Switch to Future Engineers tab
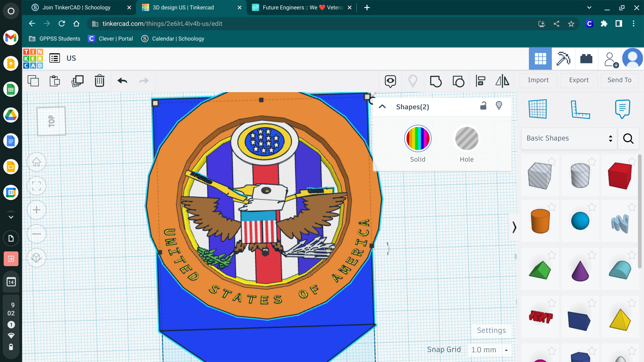 point(302,7)
